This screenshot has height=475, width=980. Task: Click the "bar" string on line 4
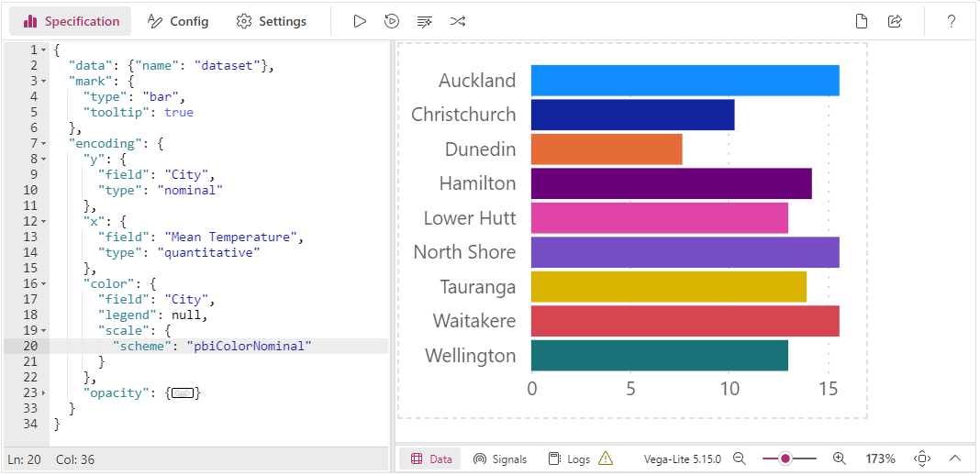point(161,97)
